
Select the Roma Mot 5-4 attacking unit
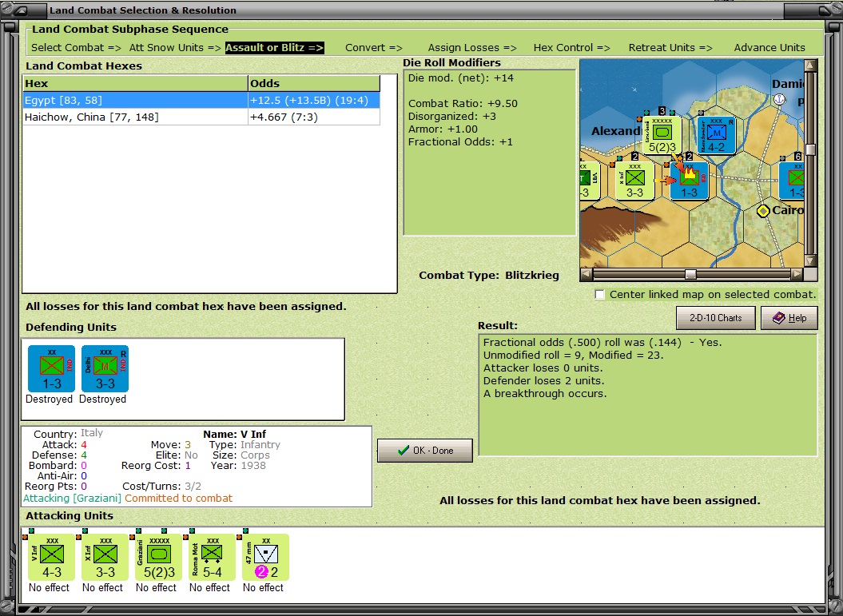[212, 558]
